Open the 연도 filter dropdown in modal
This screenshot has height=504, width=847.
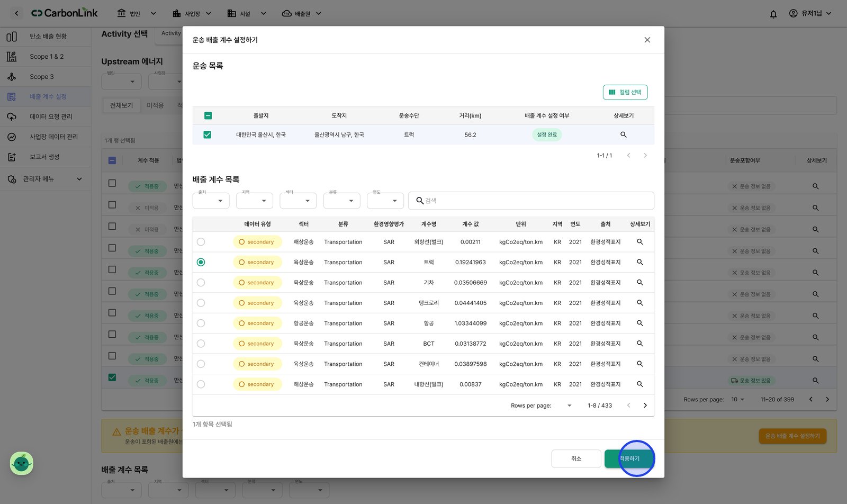[x=385, y=201]
